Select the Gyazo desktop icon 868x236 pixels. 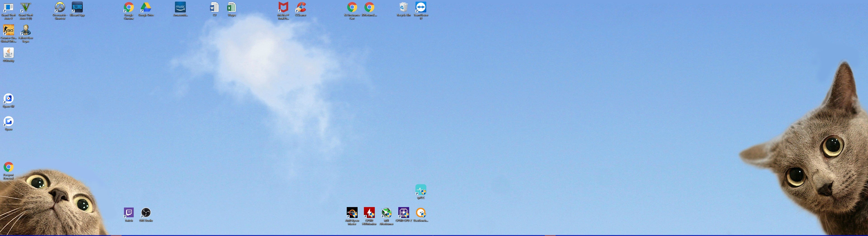[8, 124]
